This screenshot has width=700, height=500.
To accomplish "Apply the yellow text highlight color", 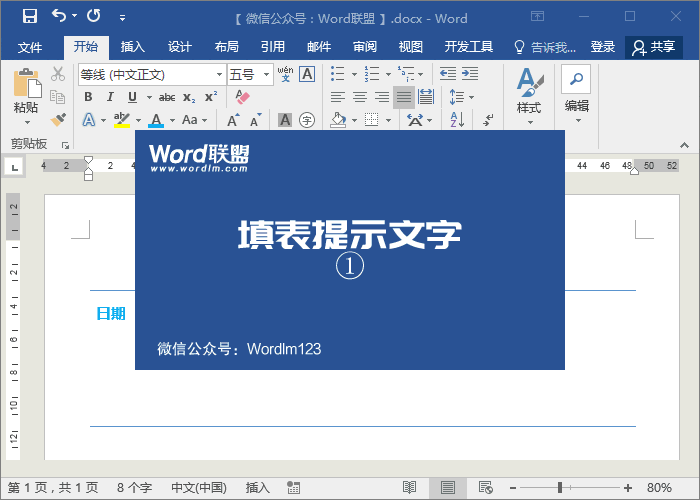I will point(121,120).
